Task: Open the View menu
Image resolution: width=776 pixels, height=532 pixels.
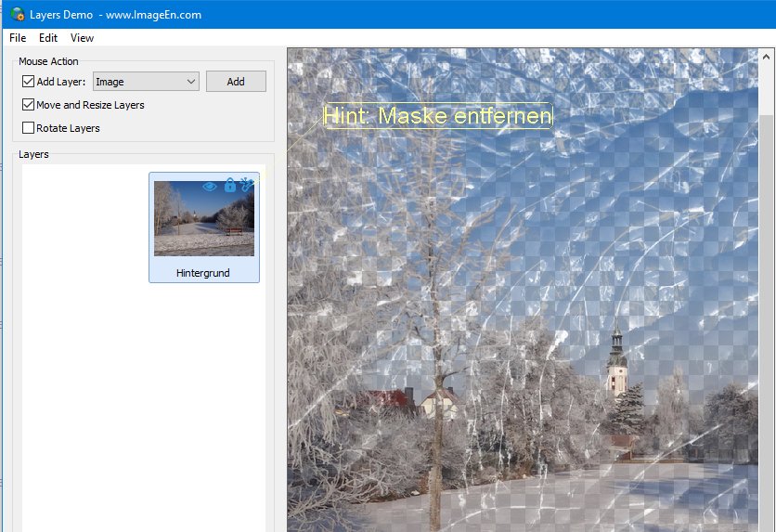Action: (82, 38)
